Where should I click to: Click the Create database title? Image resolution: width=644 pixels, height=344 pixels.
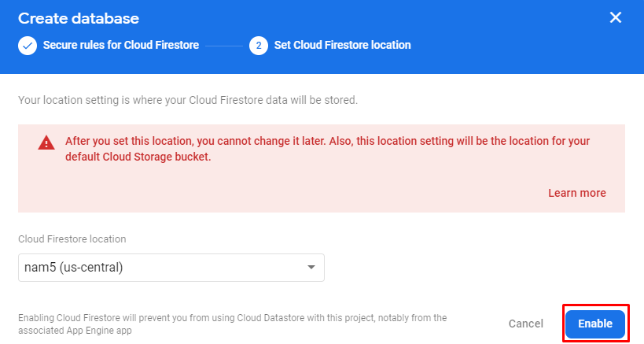(79, 18)
